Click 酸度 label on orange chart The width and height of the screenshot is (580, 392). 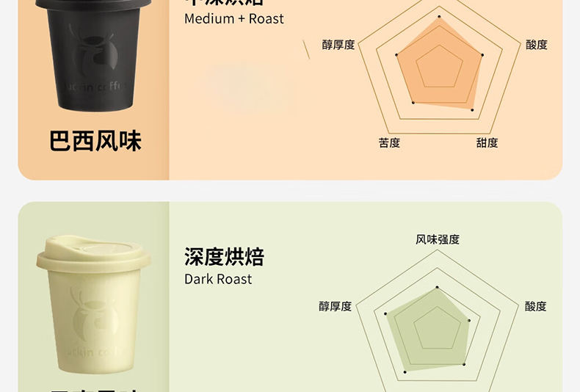click(537, 45)
